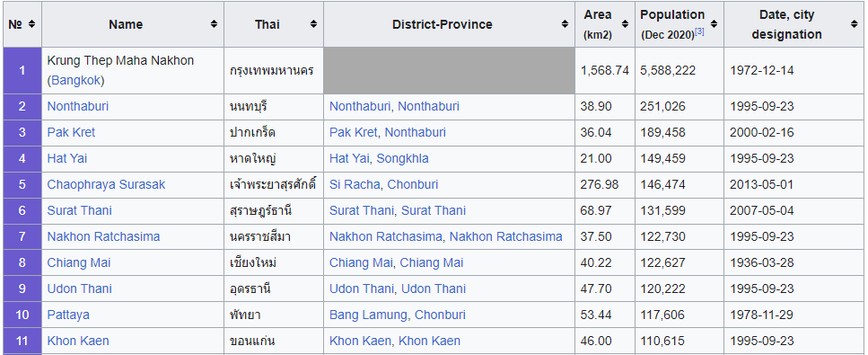
Task: Open the Hat Yai name link
Action: point(67,158)
